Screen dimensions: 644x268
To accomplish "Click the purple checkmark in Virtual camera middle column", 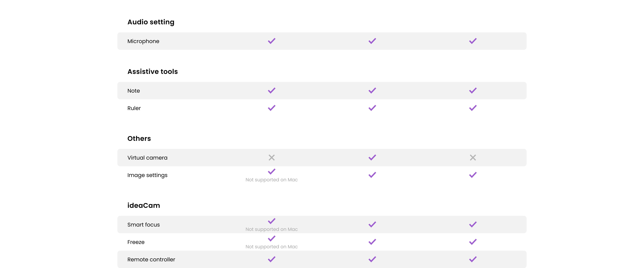I will pyautogui.click(x=372, y=158).
